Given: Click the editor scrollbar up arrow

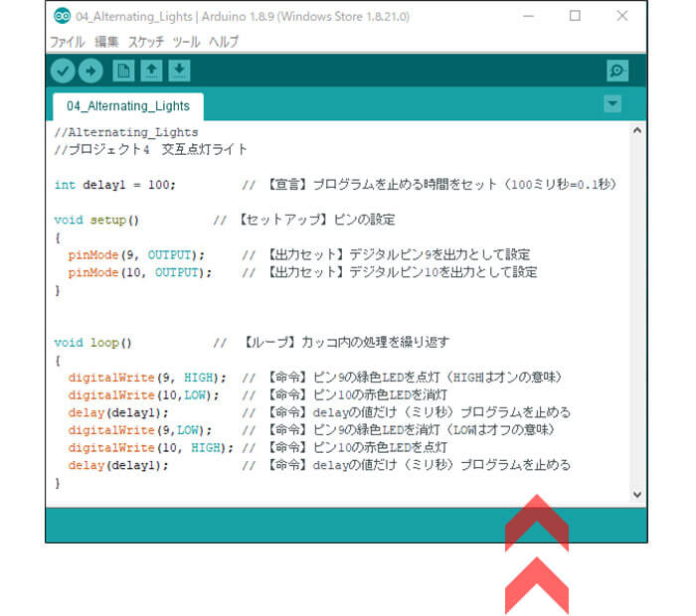Looking at the screenshot, I should click(x=637, y=130).
